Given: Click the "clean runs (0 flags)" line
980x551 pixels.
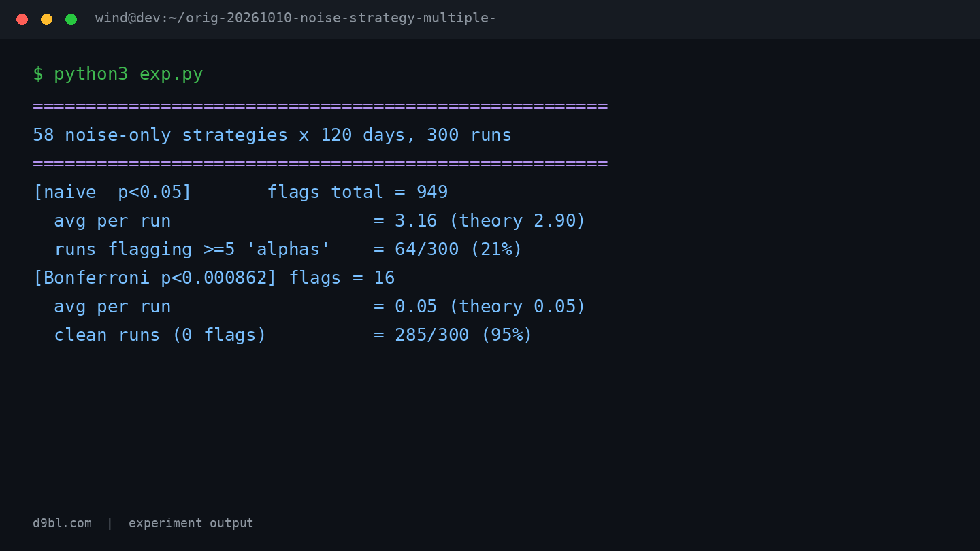Looking at the screenshot, I should (x=293, y=335).
